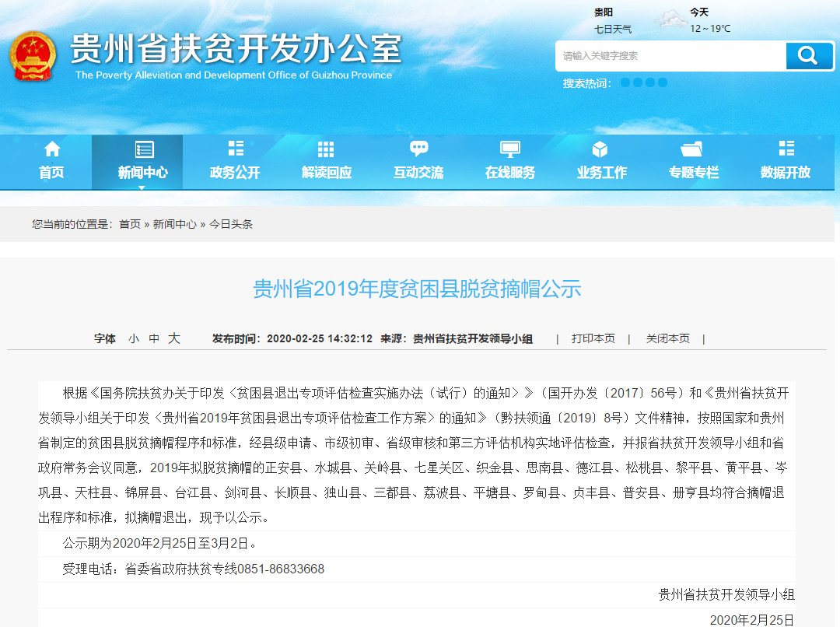Open the 解读回应 navigation menu
This screenshot has height=627, width=840.
coord(326,173)
